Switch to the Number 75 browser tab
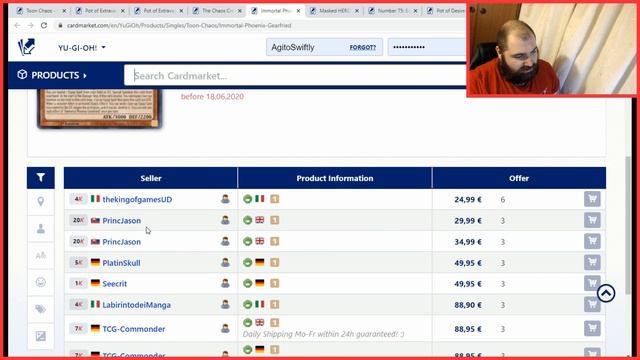640x360 pixels. (393, 11)
